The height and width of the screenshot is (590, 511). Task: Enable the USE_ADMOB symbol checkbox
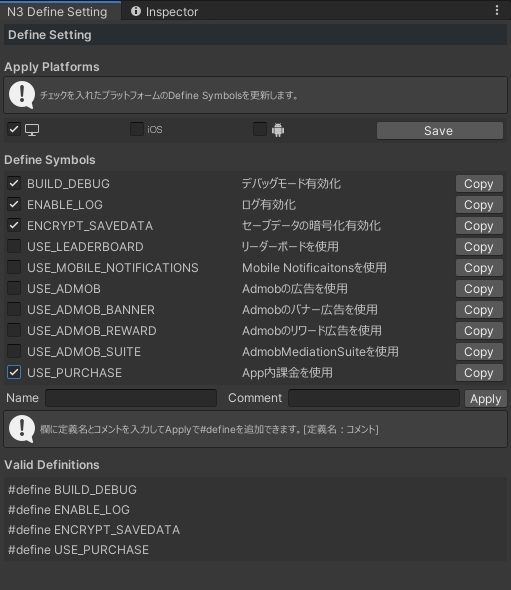tap(14, 288)
